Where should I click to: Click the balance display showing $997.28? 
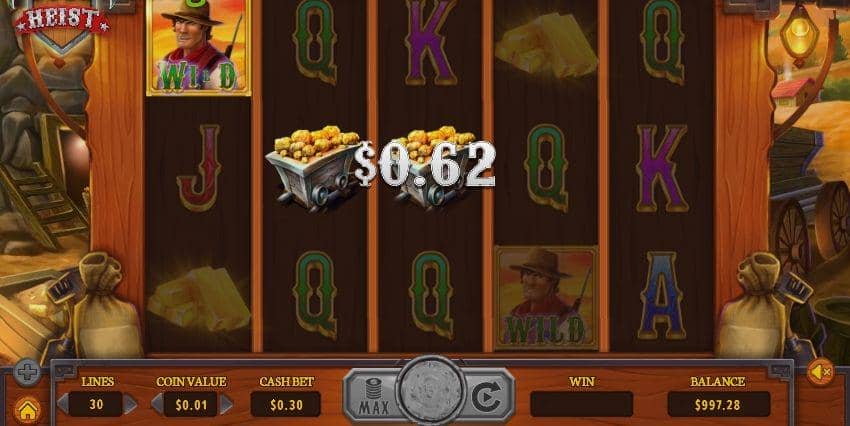tap(718, 404)
